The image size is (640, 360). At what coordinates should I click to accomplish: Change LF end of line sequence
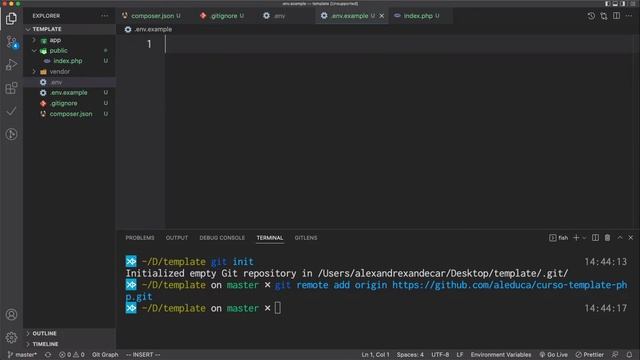click(x=460, y=355)
